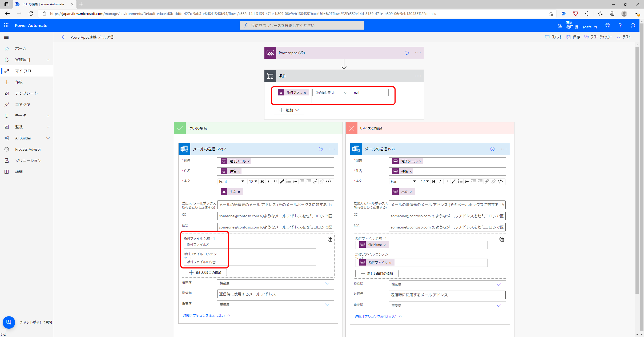Toggle bold in the No branch body editor
The height and width of the screenshot is (337, 644).
click(x=434, y=182)
